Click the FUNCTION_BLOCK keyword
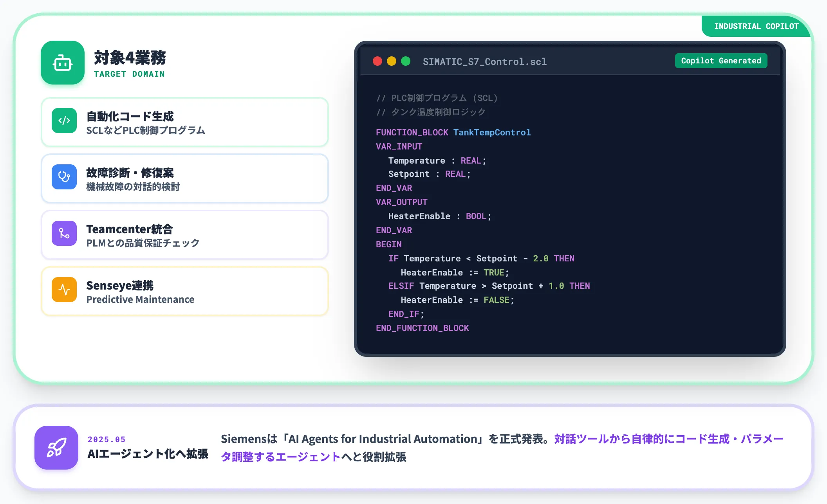The height and width of the screenshot is (504, 827). 412,132
